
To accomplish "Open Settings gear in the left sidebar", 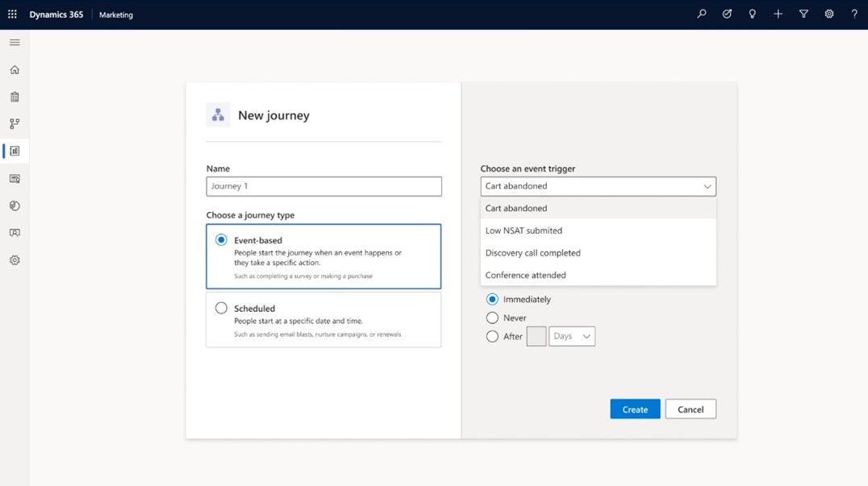I will [x=14, y=260].
